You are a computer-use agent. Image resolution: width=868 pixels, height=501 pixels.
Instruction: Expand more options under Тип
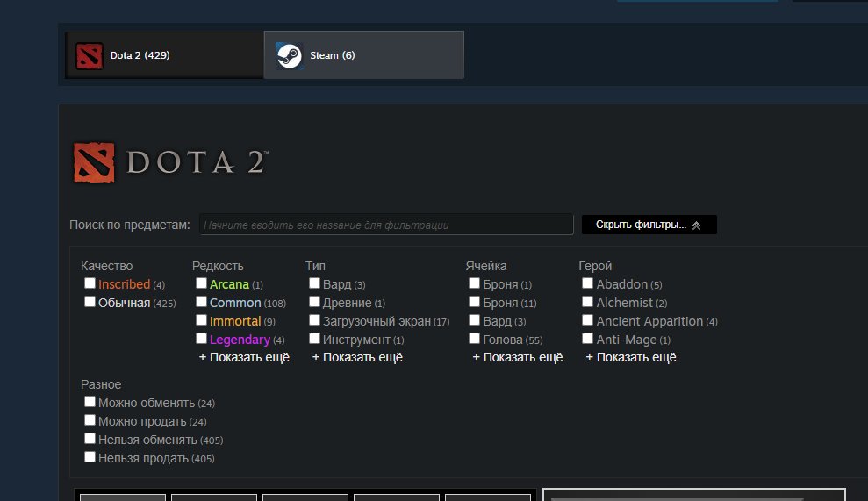(x=357, y=357)
